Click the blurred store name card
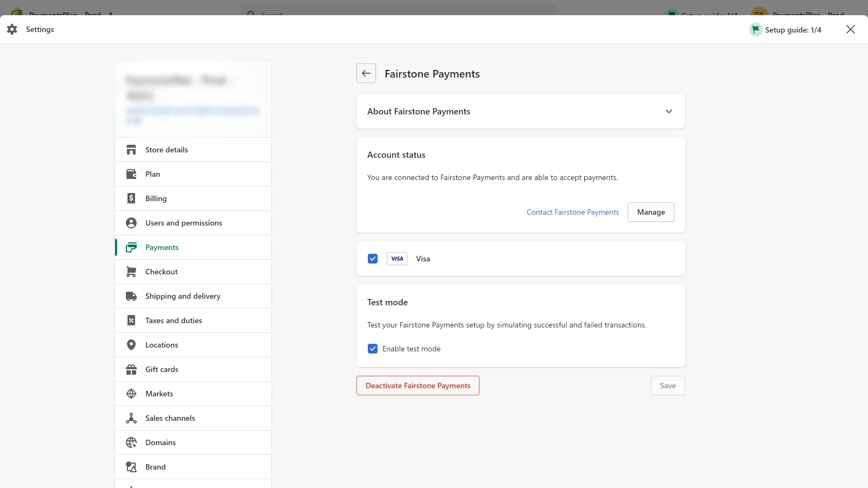 [x=193, y=99]
